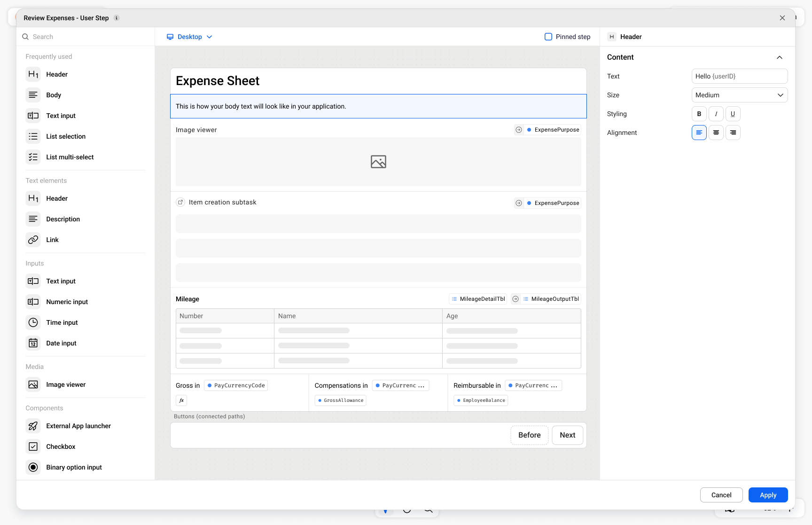Set alignment to center
812x525 pixels.
coord(716,133)
